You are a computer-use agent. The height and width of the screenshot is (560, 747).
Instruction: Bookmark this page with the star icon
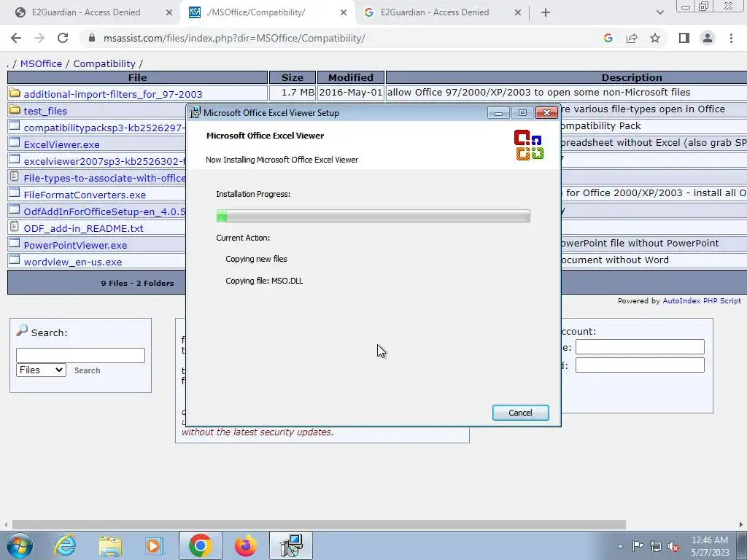click(655, 38)
